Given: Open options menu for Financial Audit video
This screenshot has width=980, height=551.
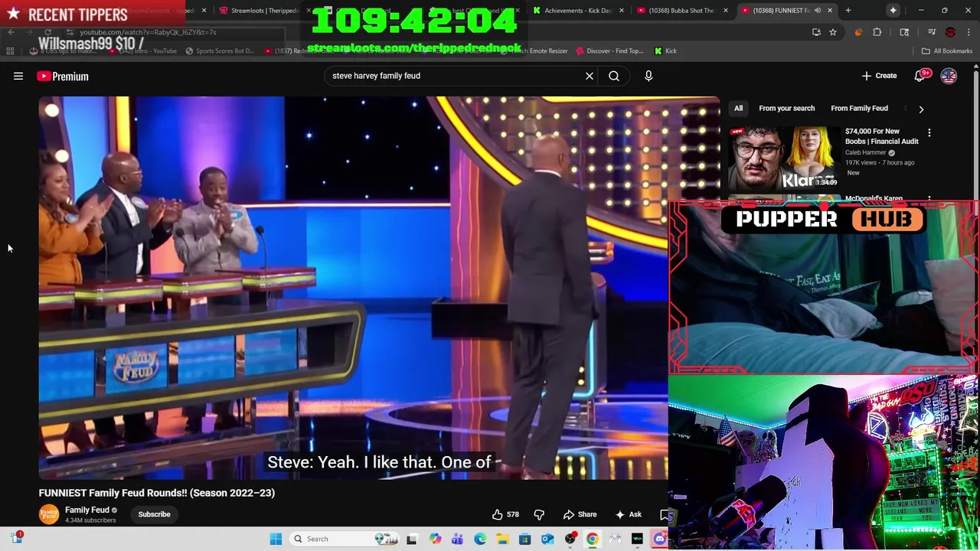Looking at the screenshot, I should [x=929, y=133].
